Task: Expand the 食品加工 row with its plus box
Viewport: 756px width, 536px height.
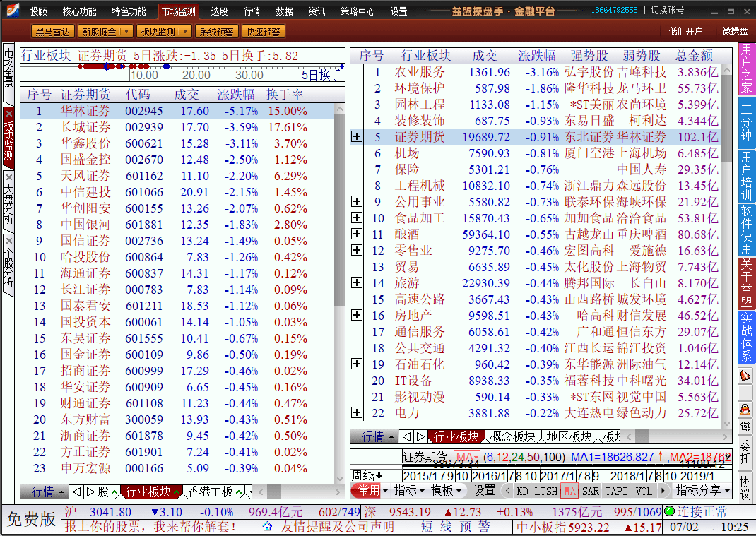Action: point(357,218)
